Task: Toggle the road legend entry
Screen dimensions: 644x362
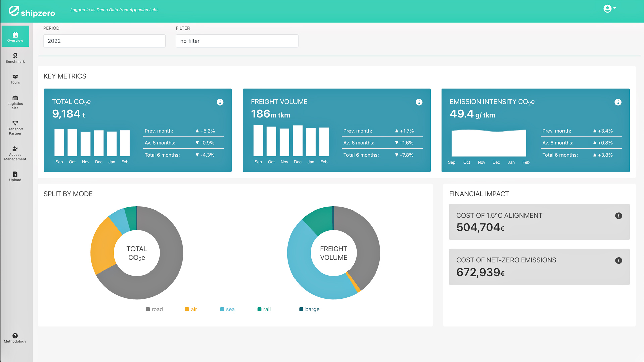Action: [x=154, y=309]
